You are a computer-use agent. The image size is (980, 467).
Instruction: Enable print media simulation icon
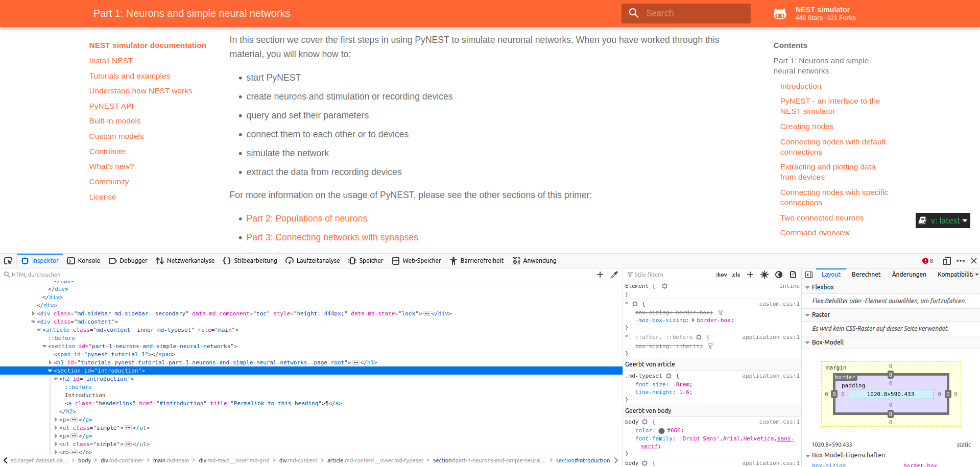(x=793, y=275)
